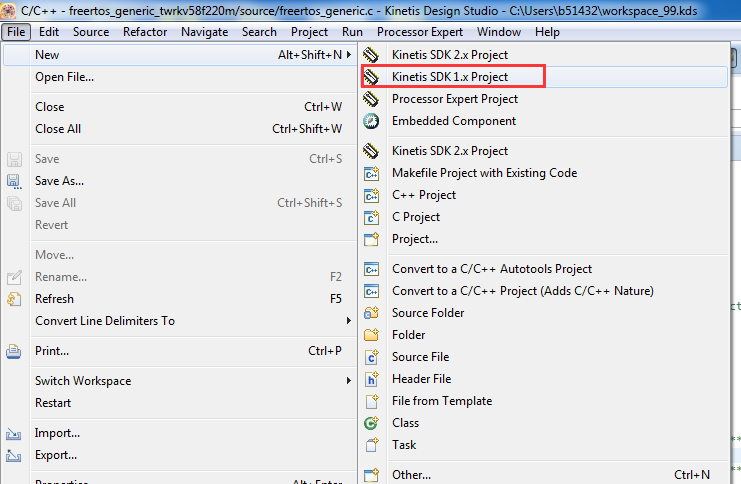Click the Refresh icon in the File menu
This screenshot has height=484, width=741.
[14, 299]
